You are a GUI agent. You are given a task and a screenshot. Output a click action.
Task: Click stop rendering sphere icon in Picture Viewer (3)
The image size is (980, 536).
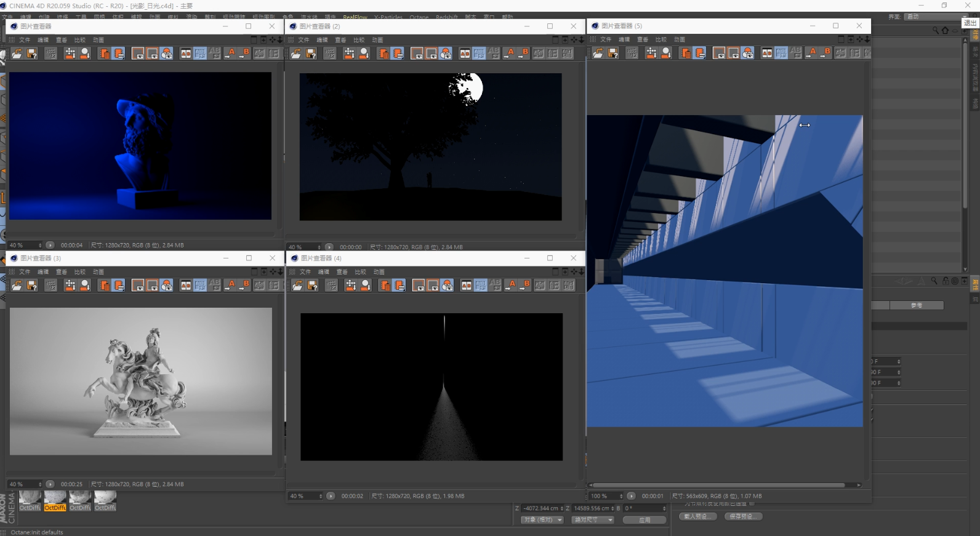click(85, 286)
